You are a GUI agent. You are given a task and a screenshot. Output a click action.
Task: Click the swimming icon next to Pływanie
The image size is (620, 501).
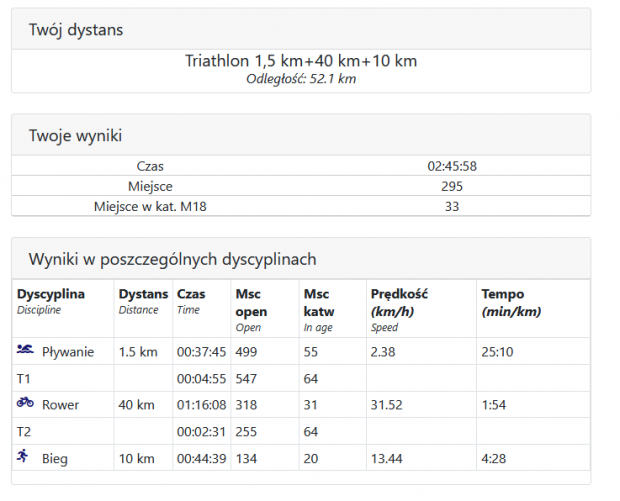coord(25,351)
